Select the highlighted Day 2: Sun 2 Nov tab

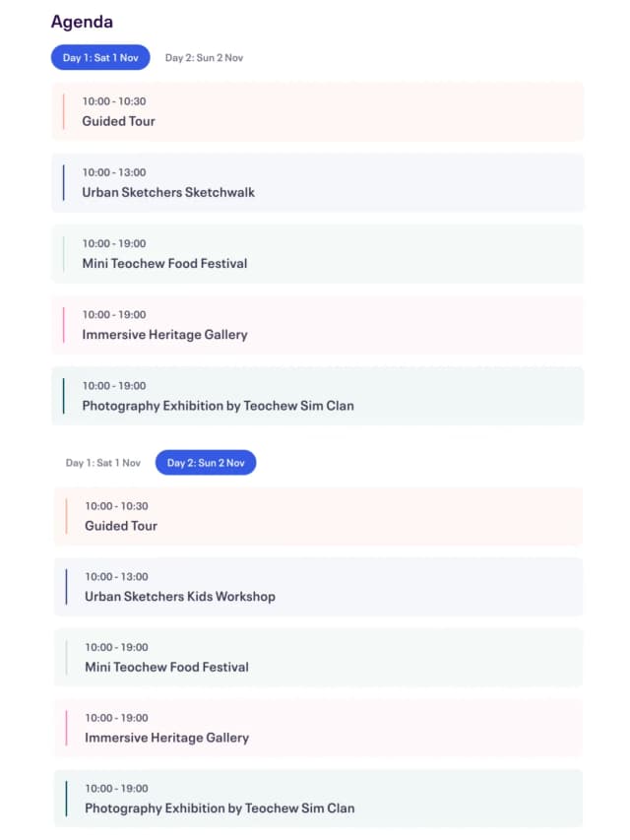(x=206, y=463)
